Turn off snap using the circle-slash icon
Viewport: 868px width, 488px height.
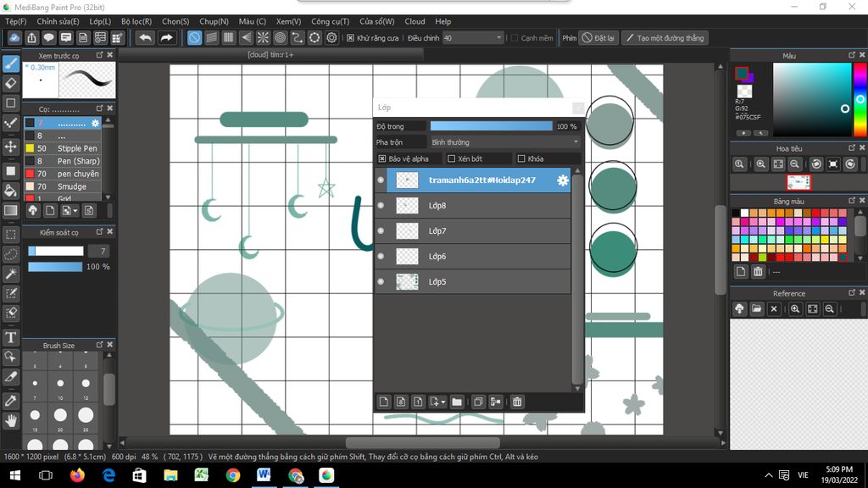pos(194,37)
